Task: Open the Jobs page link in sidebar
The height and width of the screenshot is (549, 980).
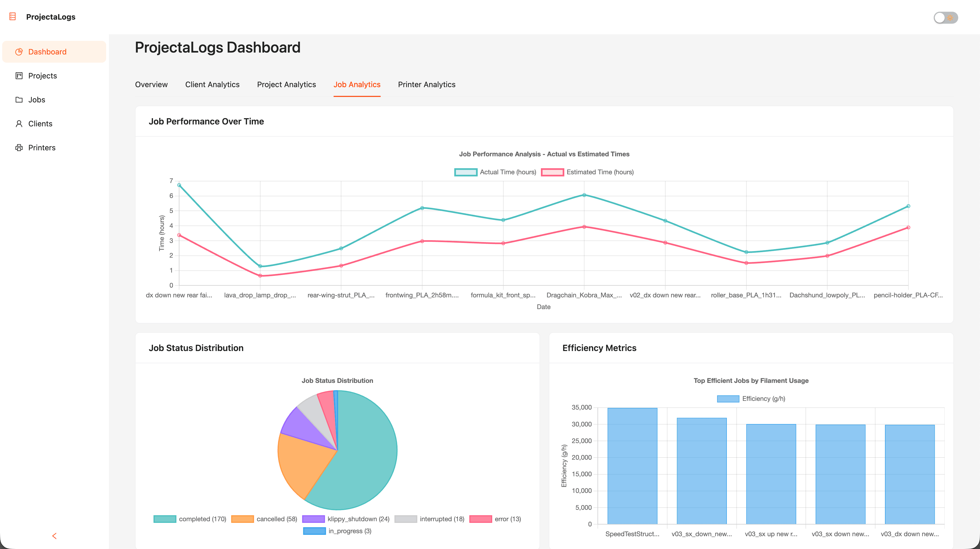Action: (36, 100)
